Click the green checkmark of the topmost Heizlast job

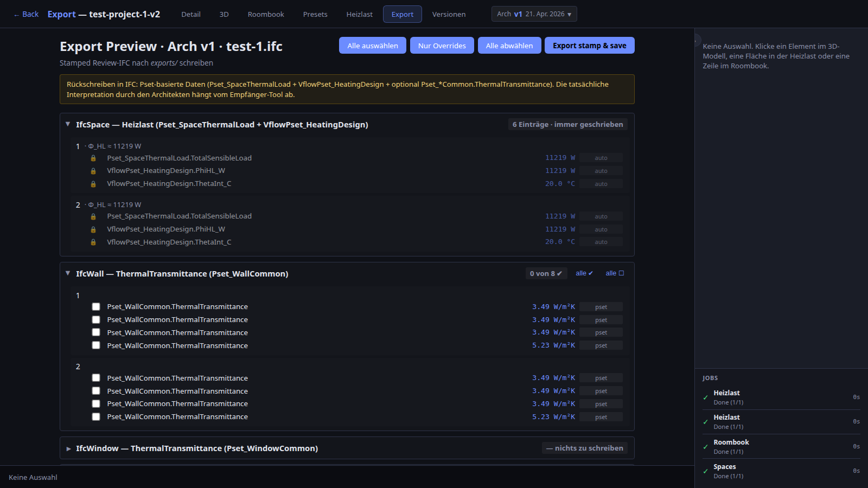coord(705,397)
